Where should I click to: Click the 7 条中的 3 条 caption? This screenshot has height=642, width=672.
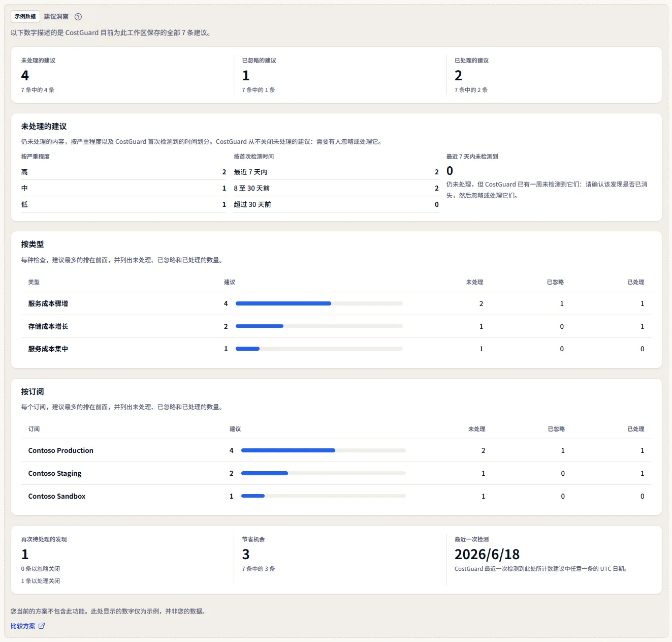[259, 569]
